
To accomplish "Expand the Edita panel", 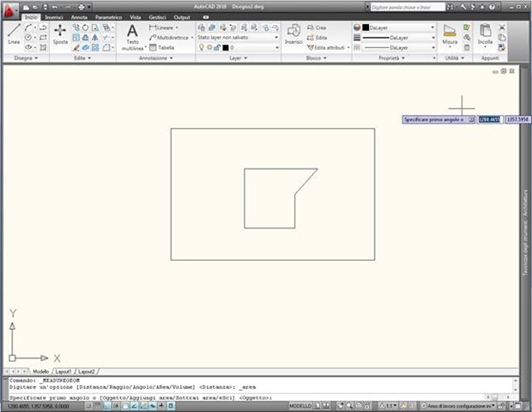I will tap(82, 58).
